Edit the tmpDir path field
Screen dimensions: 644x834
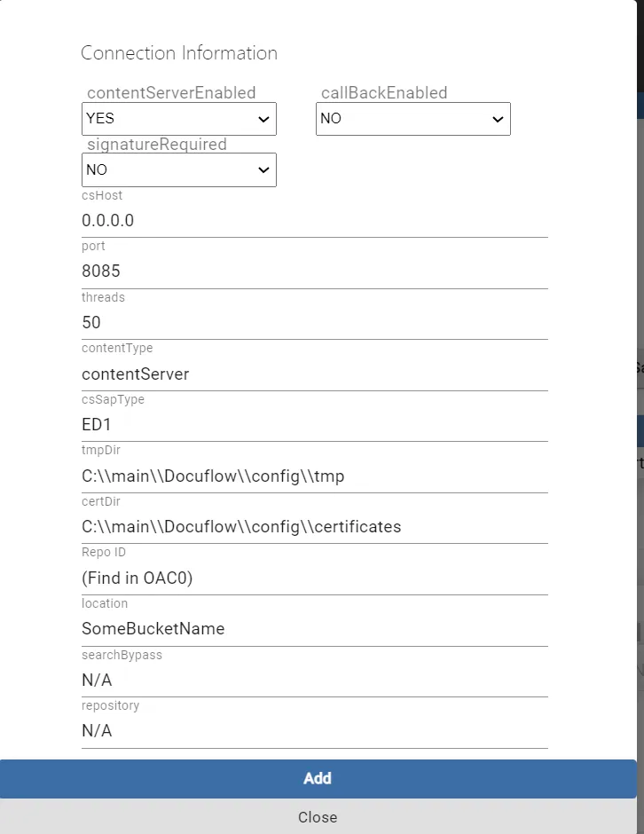point(315,476)
